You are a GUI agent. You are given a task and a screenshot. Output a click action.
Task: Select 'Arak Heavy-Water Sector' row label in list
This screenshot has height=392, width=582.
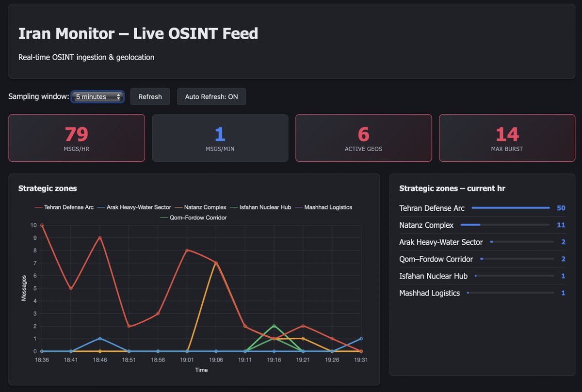coord(441,242)
